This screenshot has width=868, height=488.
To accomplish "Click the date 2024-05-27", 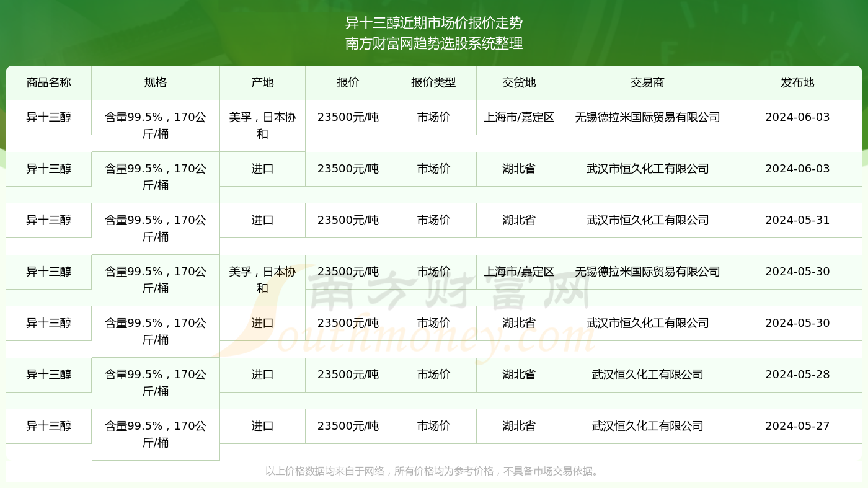I will (x=797, y=426).
